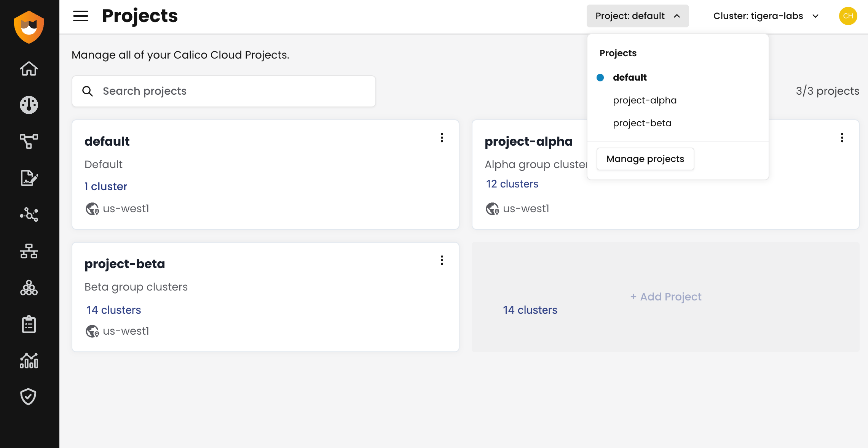Open project-beta card options menu

442,260
